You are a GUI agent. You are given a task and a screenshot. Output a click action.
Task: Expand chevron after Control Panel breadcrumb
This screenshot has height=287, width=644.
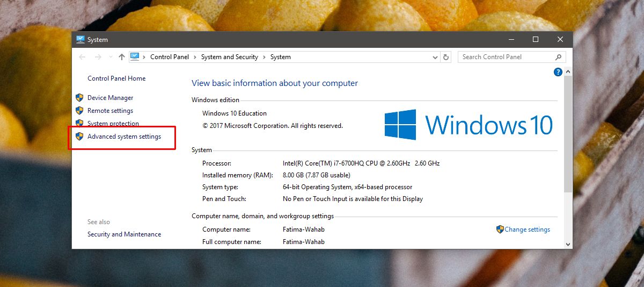point(195,57)
